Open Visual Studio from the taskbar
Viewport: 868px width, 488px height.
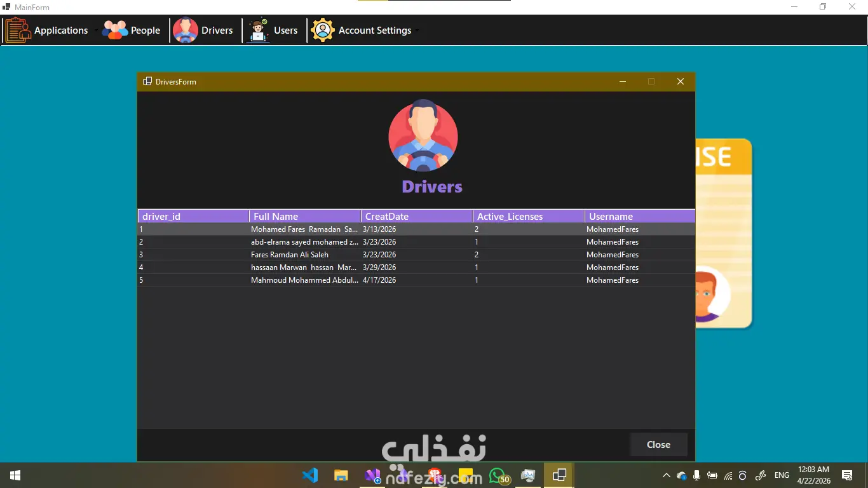click(x=372, y=475)
